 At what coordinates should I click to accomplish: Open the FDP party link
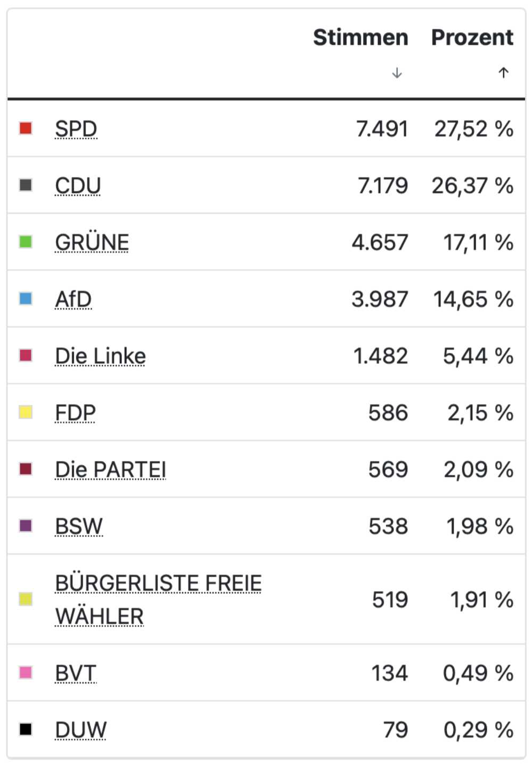[x=75, y=413]
